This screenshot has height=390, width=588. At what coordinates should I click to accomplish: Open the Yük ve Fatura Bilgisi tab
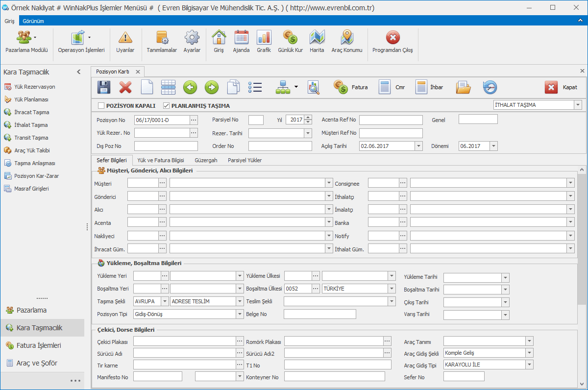(161, 160)
